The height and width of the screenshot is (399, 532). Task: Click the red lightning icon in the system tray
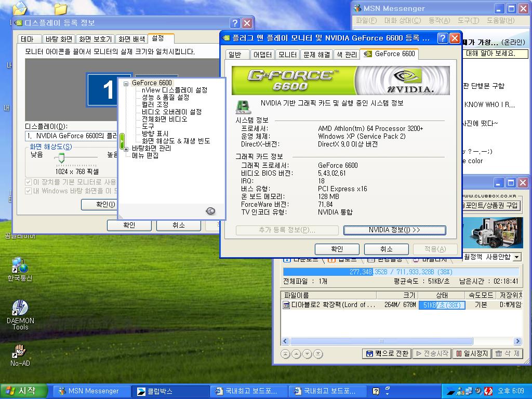tap(488, 391)
